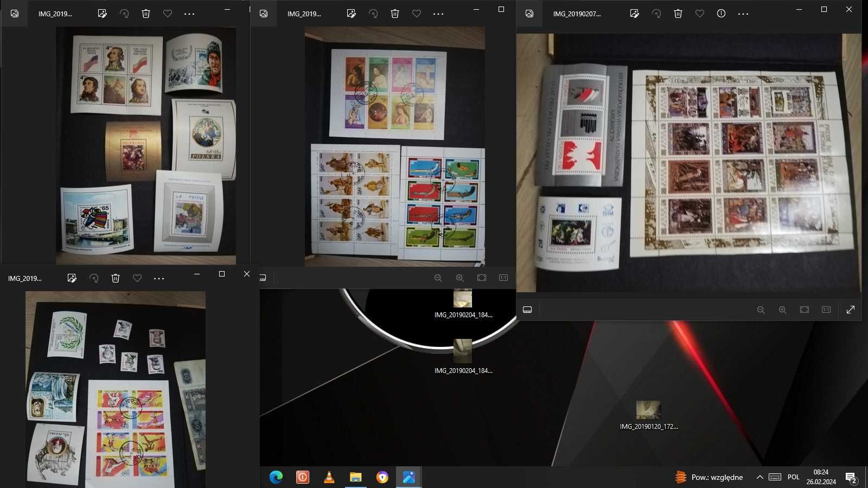Minimize the top-middle Photos window
The height and width of the screenshot is (488, 868).
[476, 9]
